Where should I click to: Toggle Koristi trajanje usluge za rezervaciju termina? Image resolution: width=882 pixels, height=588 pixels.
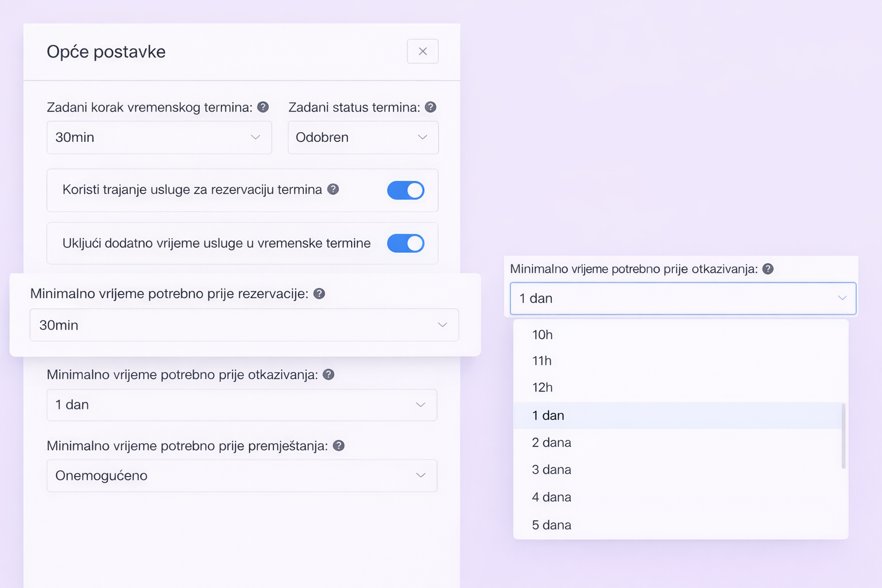(405, 190)
